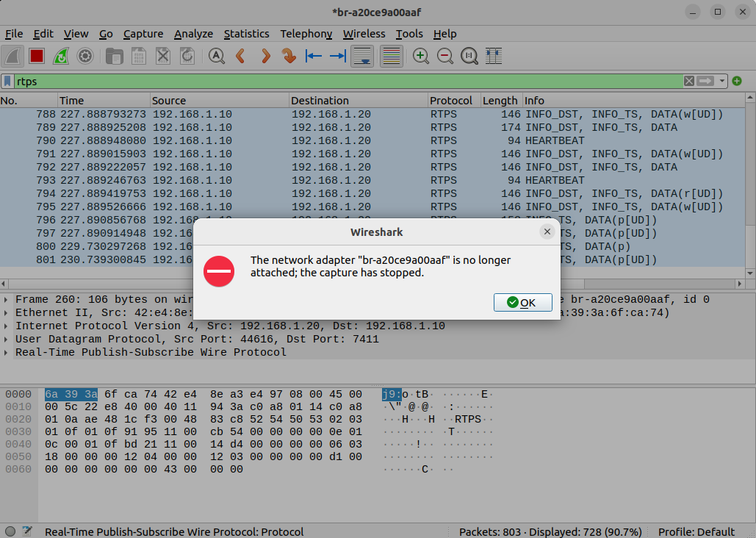
Task: Expand Real-Time Publish-Subscribe Wire Protocol row
Action: click(6, 353)
